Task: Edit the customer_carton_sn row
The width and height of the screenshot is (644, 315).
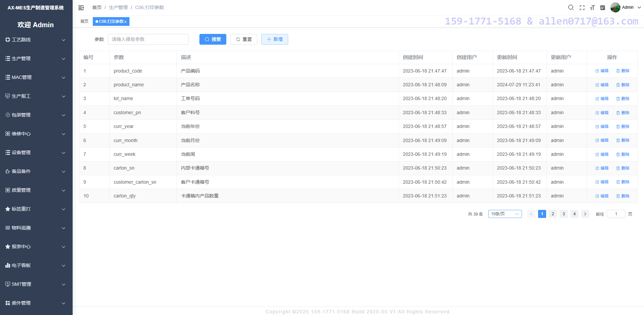Action: [602, 182]
